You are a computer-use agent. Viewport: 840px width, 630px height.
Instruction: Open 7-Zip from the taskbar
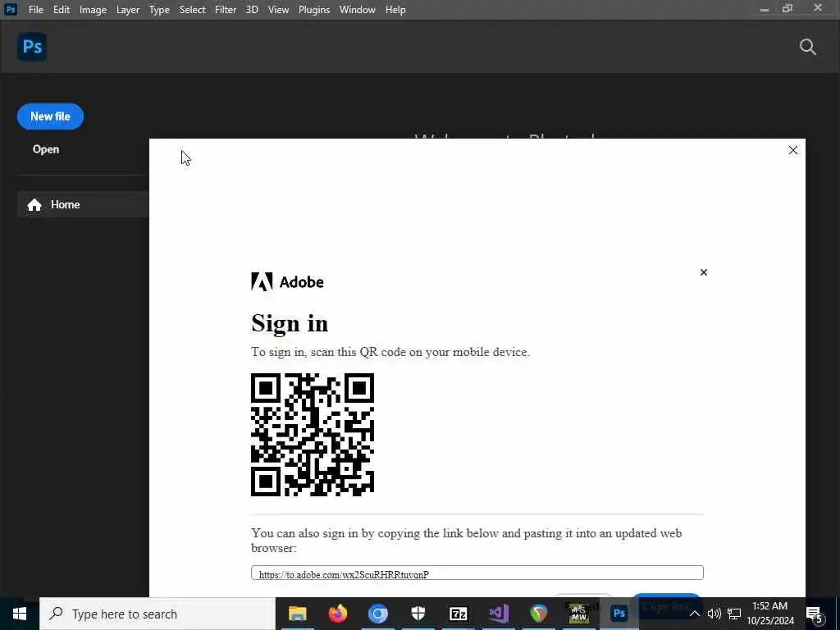click(458, 614)
